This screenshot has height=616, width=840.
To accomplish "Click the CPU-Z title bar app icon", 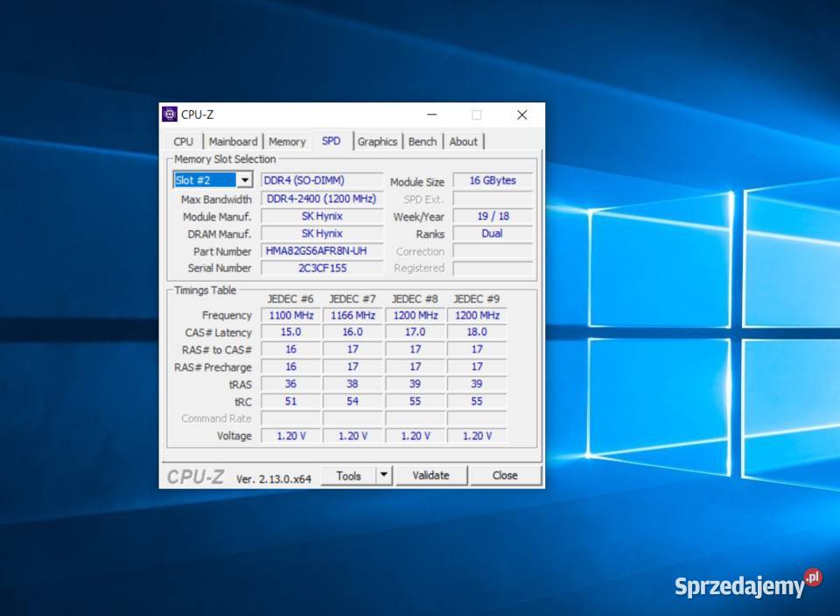I will [170, 115].
